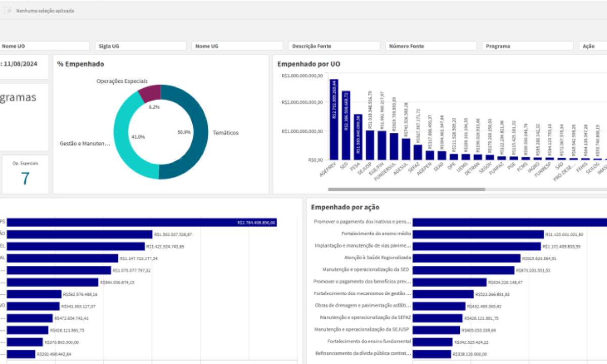Click the purple Operações Especiais donut slice
Screen dimensions: 607x364
tap(151, 93)
